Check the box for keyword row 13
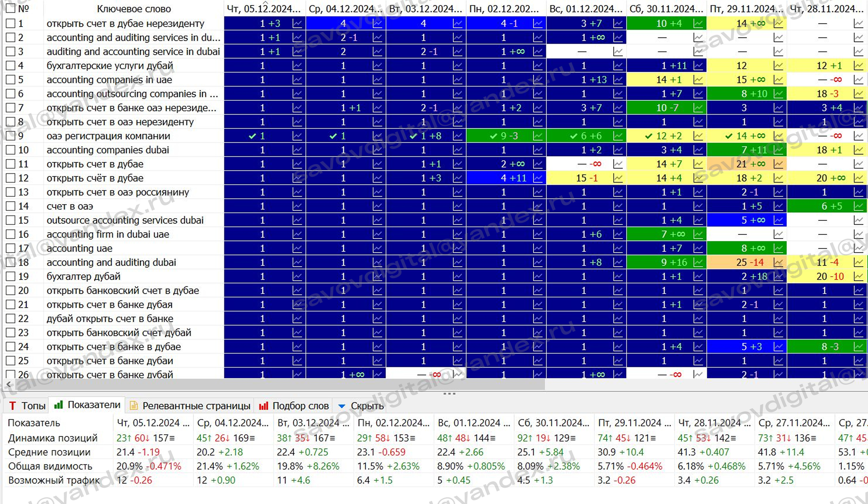 pos(11,192)
